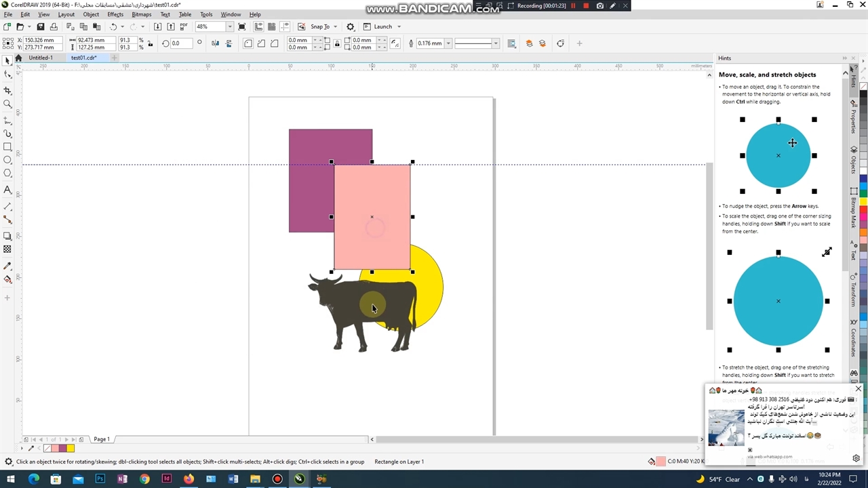
Task: Pick the Ellipse tool
Action: pyautogui.click(x=7, y=160)
